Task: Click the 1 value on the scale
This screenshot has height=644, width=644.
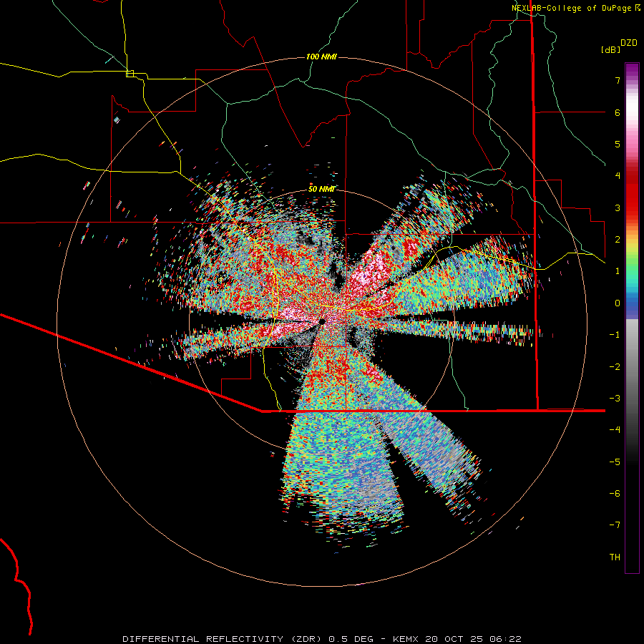Action: point(618,271)
